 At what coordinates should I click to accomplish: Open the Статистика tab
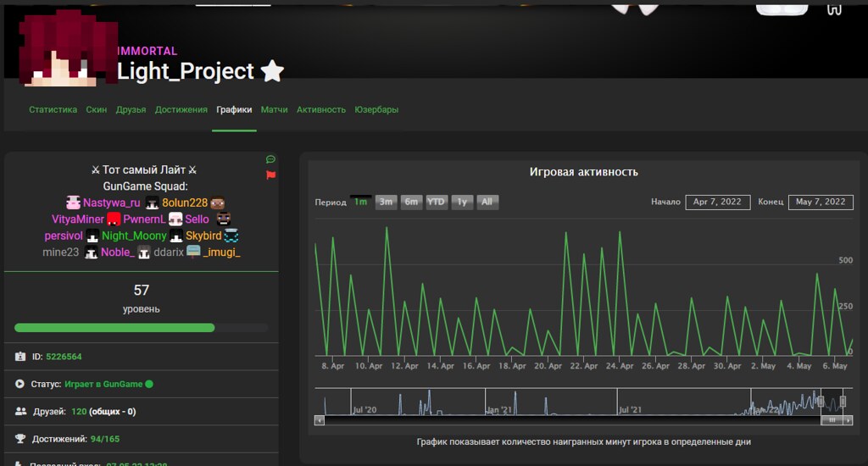tap(53, 110)
